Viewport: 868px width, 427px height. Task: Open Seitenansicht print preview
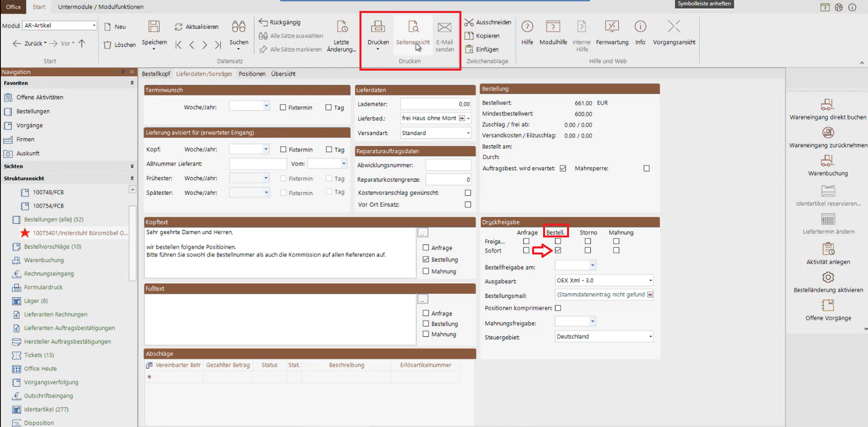coord(413,27)
